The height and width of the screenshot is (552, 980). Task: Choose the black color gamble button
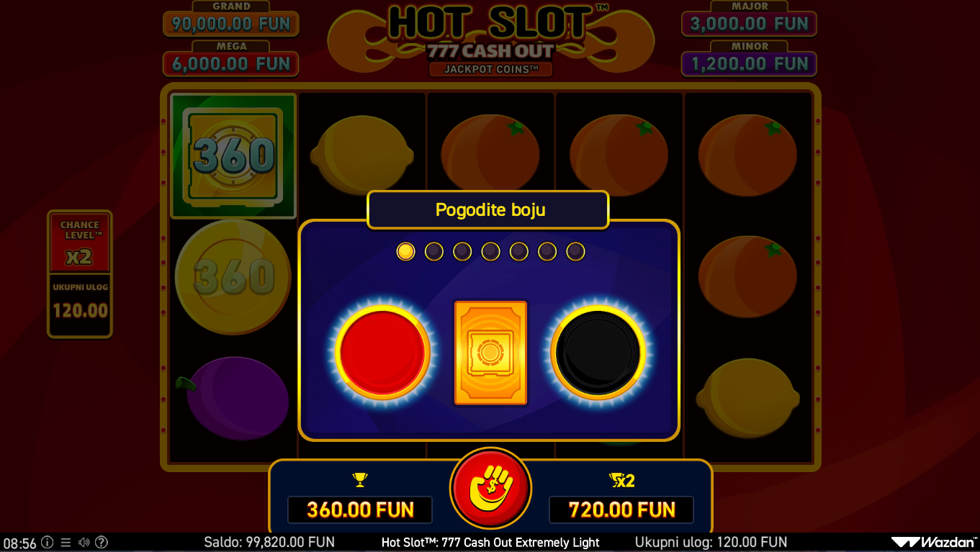598,353
